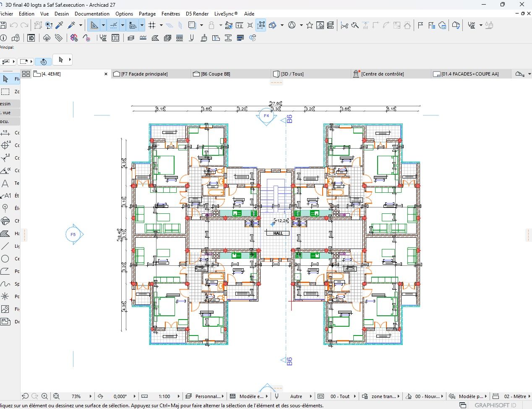This screenshot has width=532, height=409.
Task: Select the curtain wall grid icon
Action: (x=240, y=38)
